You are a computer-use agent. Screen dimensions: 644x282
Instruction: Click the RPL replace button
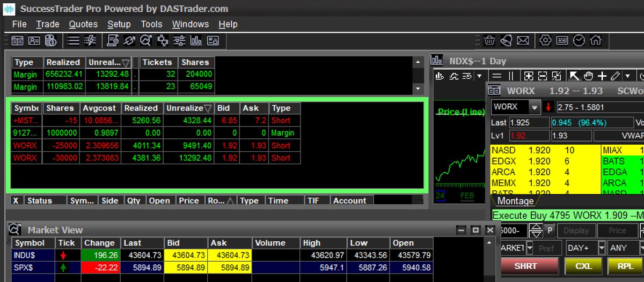pos(625,266)
